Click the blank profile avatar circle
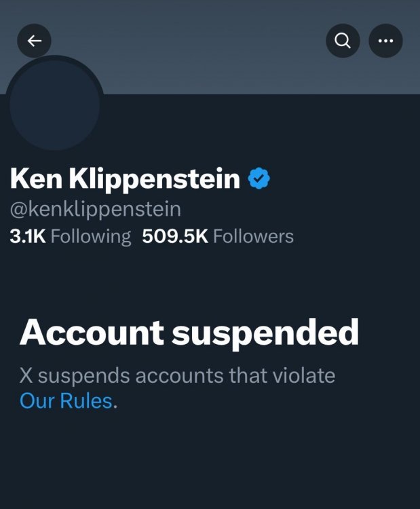Viewport: 420px width, 509px height. tap(55, 104)
